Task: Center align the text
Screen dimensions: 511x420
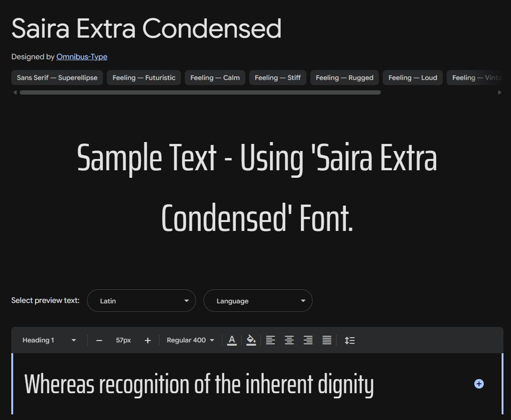Action: pos(289,340)
